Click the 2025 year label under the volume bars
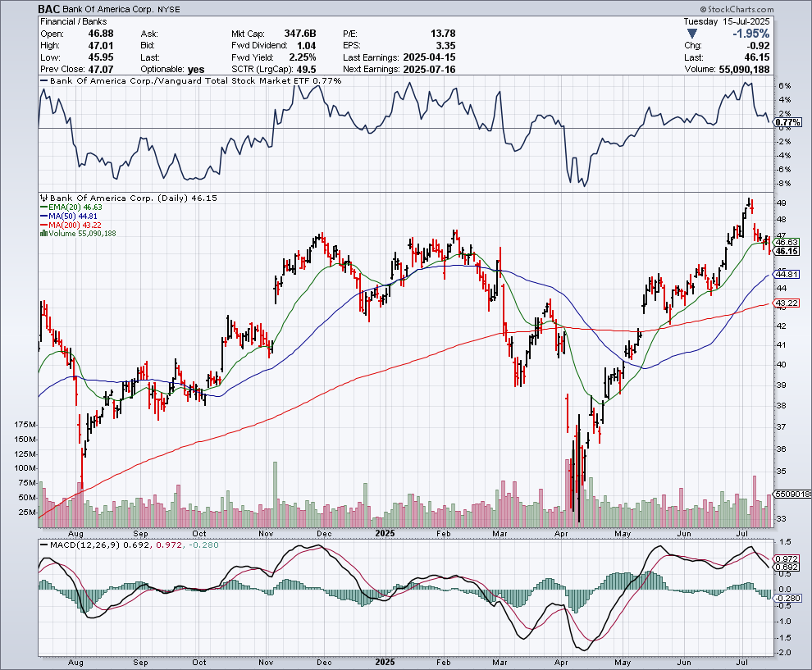Image resolution: width=812 pixels, height=670 pixels. pos(385,533)
